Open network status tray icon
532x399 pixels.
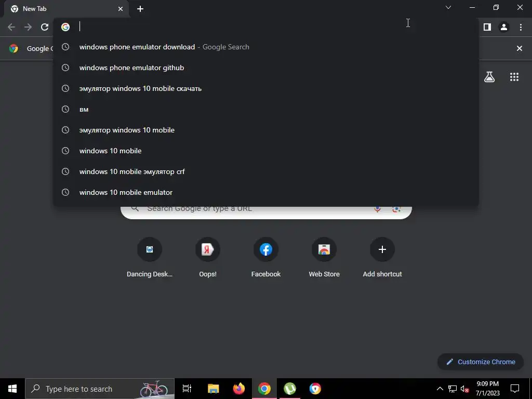[x=453, y=389]
